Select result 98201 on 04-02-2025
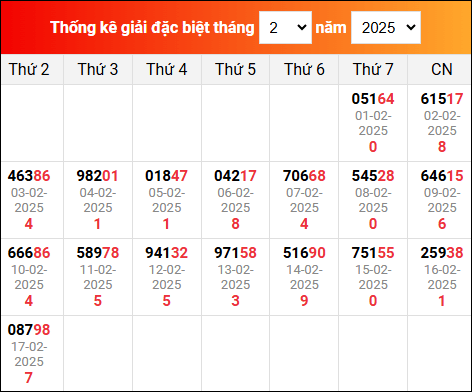Viewport: 472px width, 392px height. click(x=98, y=176)
